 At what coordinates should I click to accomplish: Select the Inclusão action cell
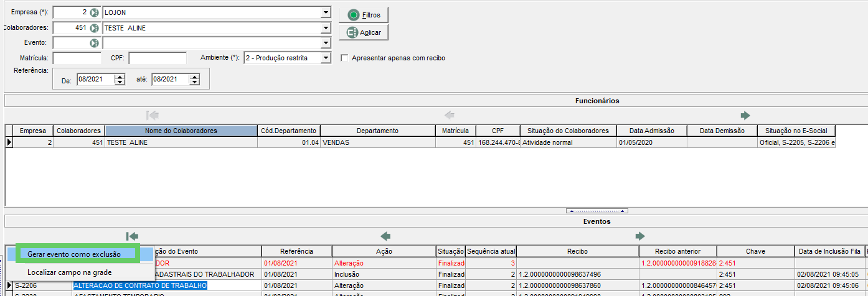coord(384,274)
